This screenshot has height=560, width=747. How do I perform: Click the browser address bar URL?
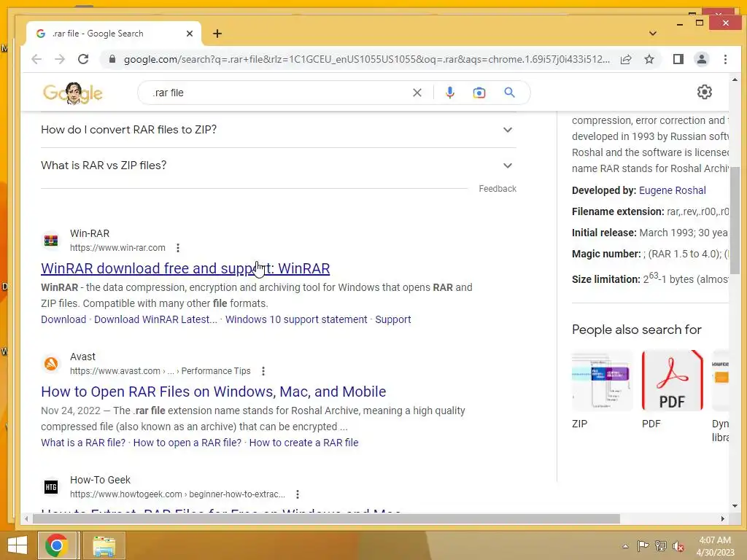366,59
